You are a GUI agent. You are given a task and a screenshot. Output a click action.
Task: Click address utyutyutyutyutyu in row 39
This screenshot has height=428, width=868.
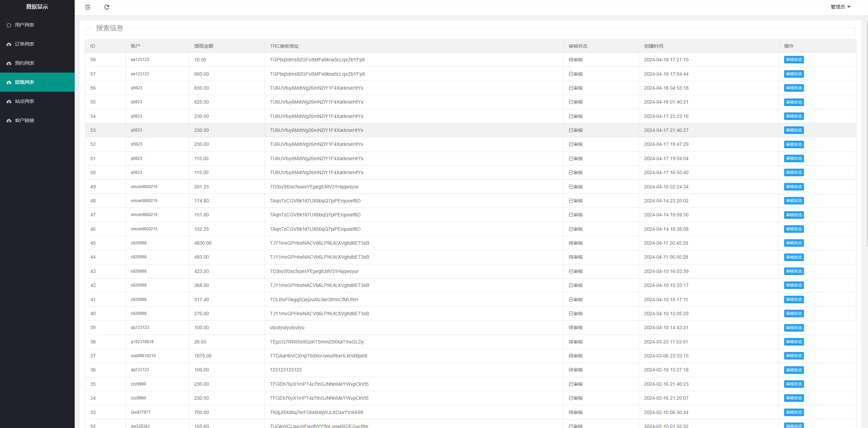287,327
